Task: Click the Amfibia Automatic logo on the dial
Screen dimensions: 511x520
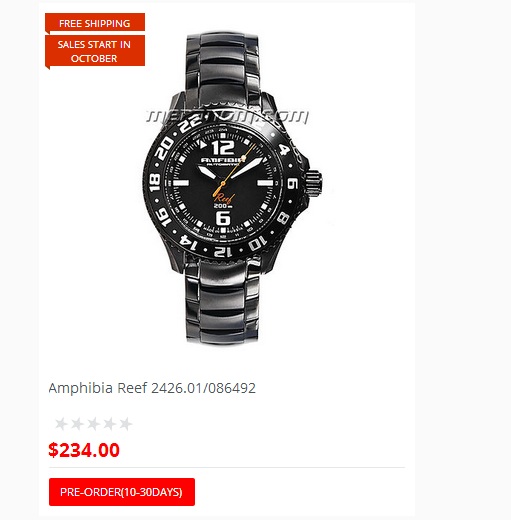Action: coord(222,162)
